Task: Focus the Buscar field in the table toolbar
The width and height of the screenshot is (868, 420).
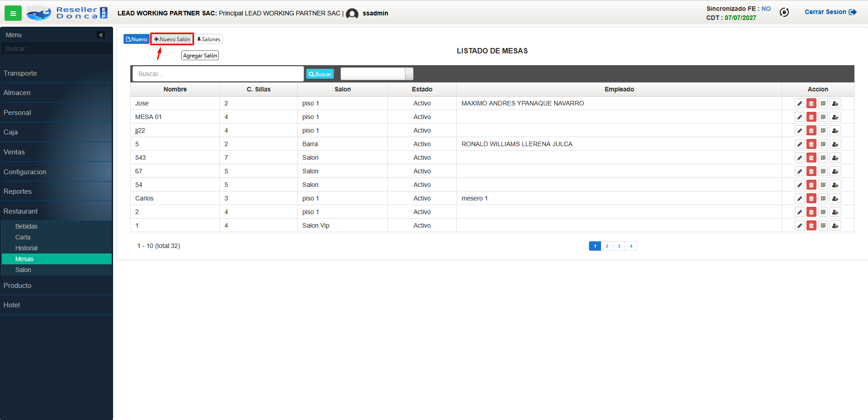Action: coord(218,74)
